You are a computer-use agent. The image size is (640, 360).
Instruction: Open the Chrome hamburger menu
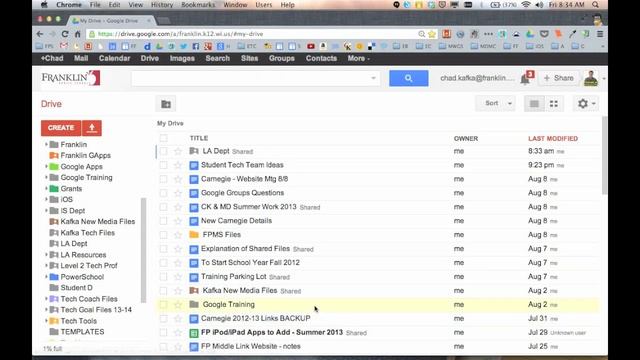pyautogui.click(x=600, y=34)
